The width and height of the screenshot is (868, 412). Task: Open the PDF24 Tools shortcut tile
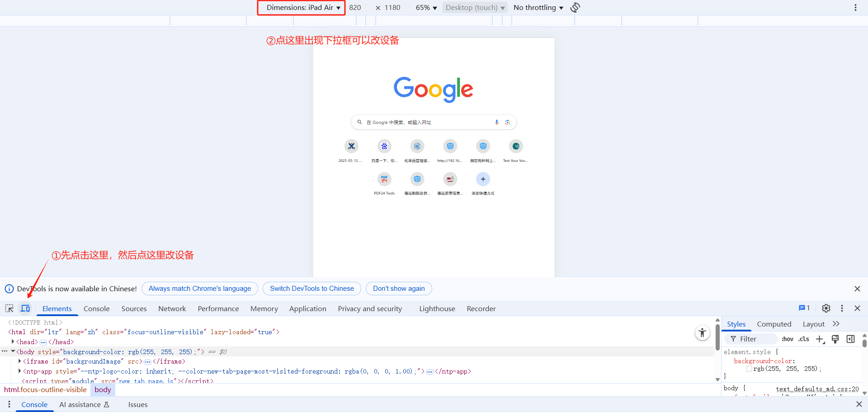coord(384,184)
